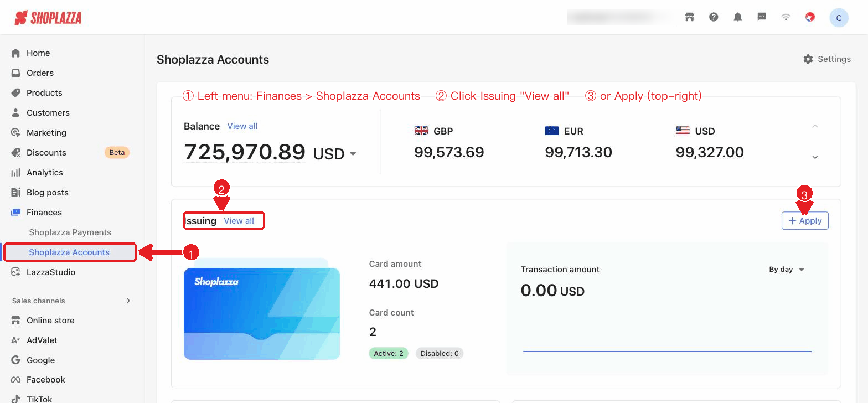Open the user avatar labeled C

[x=839, y=18]
